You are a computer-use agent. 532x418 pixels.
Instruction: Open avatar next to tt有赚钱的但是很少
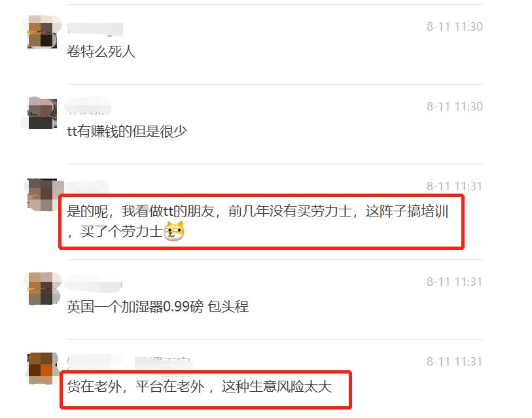[42, 113]
